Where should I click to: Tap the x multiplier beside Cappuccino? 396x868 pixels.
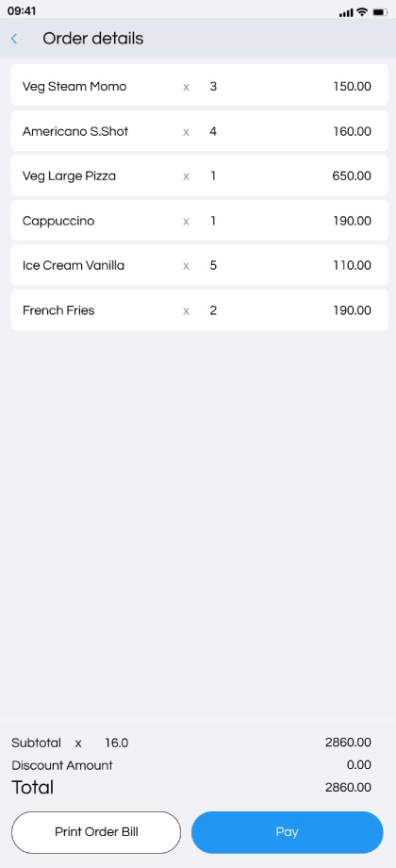[x=186, y=222]
